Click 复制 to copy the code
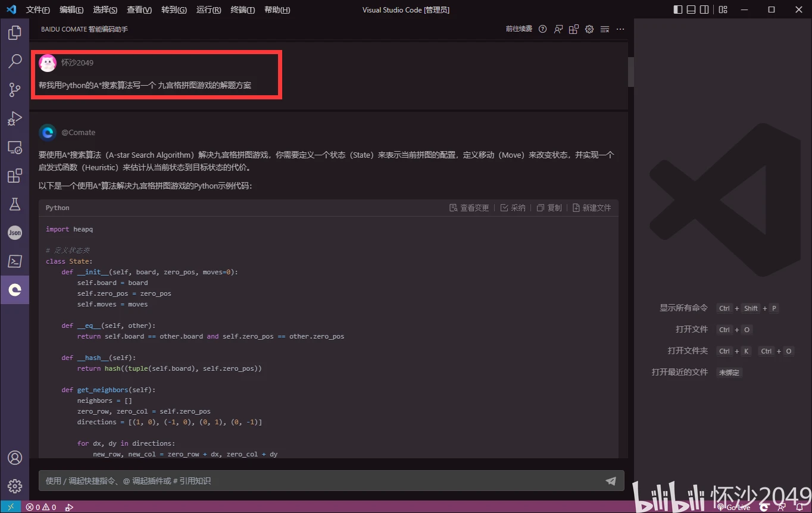 tap(549, 208)
